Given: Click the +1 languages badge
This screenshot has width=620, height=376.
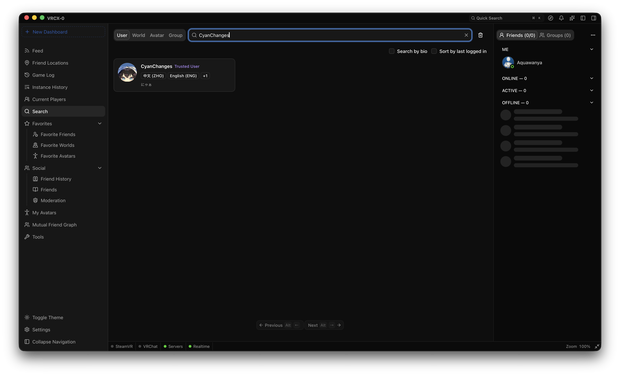Looking at the screenshot, I should (205, 76).
